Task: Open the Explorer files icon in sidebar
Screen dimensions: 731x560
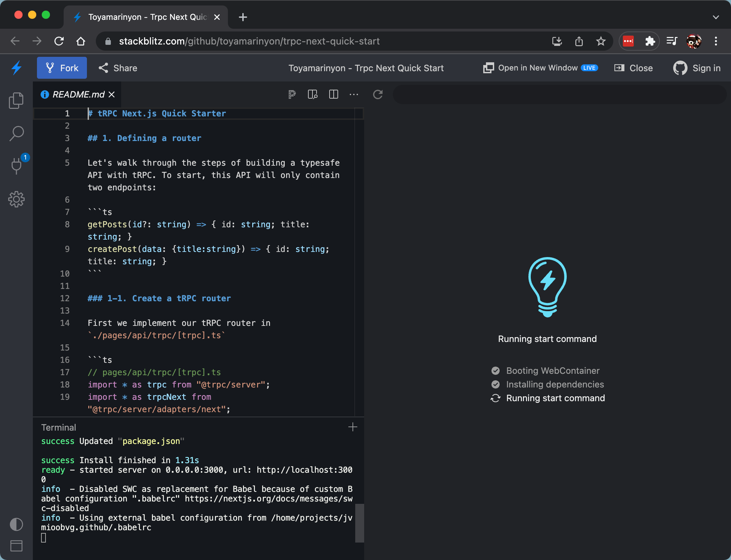Action: pyautogui.click(x=16, y=101)
